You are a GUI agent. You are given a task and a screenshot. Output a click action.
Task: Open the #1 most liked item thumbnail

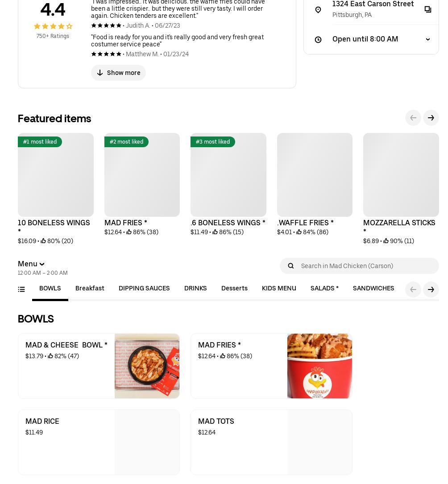[x=56, y=175]
